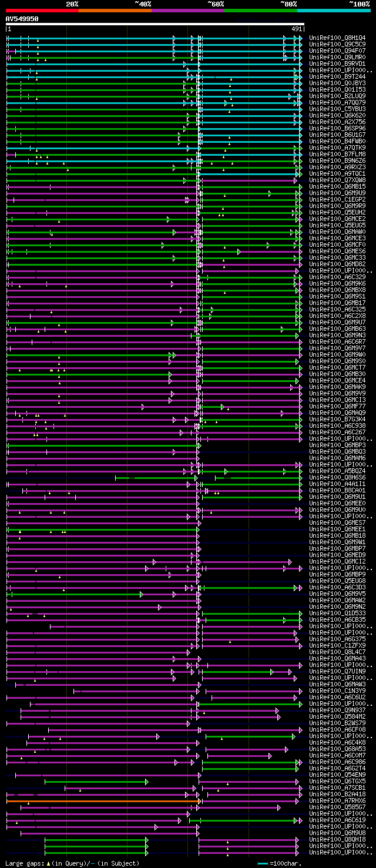The width and height of the screenshot is (376, 868).
Task: Click the UniRef100_Q7UIN9 hit
Action: pyautogui.click(x=337, y=671)
